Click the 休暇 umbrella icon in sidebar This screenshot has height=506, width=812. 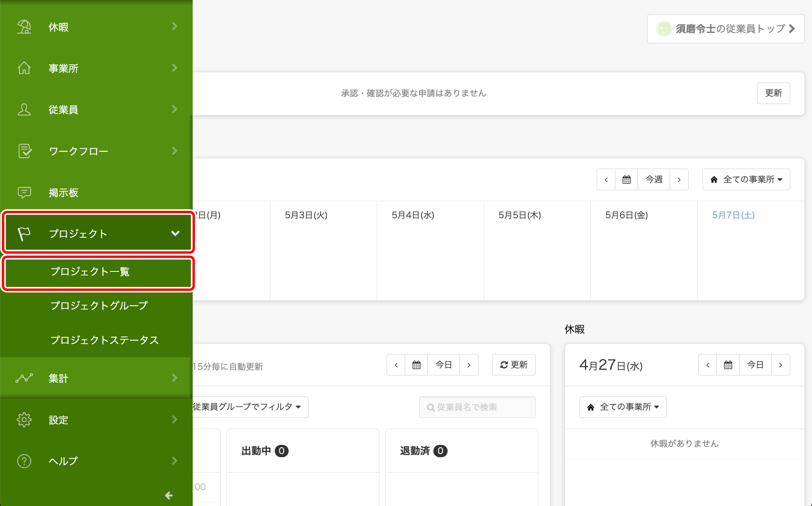pos(24,27)
